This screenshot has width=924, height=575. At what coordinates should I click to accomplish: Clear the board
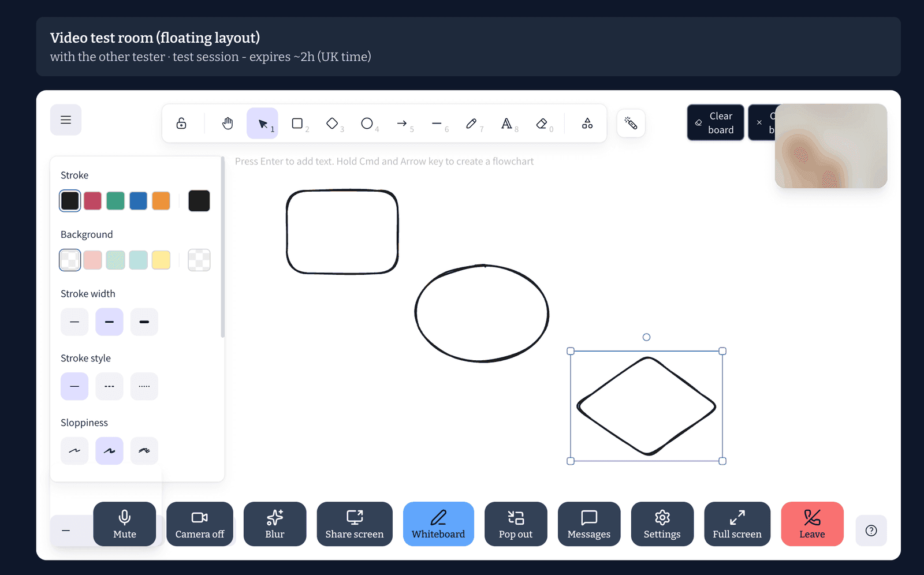click(x=716, y=123)
